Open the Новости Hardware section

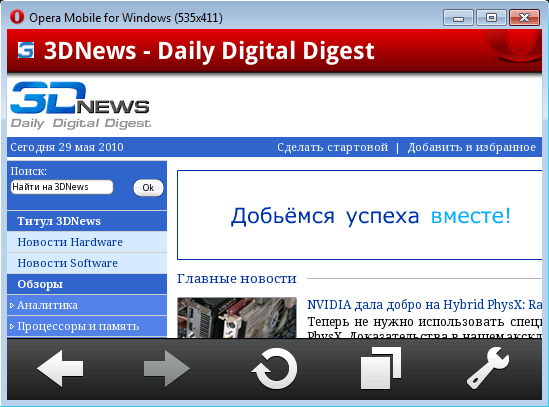coord(87,242)
